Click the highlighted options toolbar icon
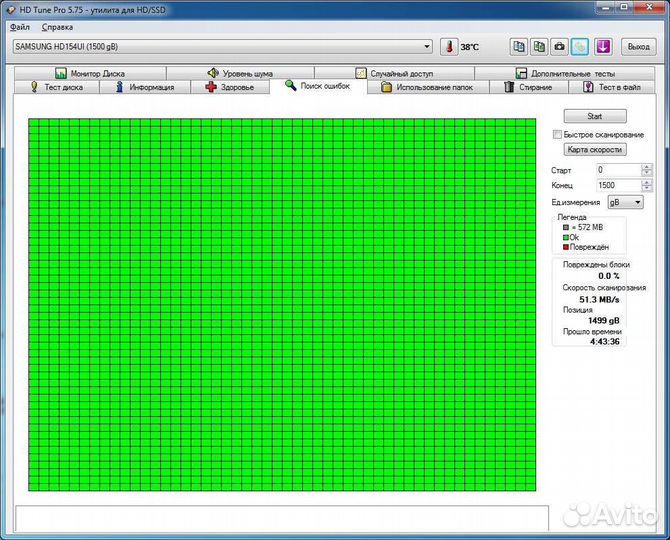 click(580, 47)
